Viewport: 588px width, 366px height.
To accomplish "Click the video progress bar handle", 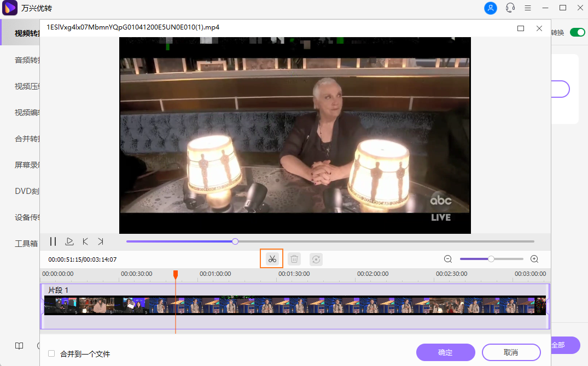I will (x=235, y=241).
